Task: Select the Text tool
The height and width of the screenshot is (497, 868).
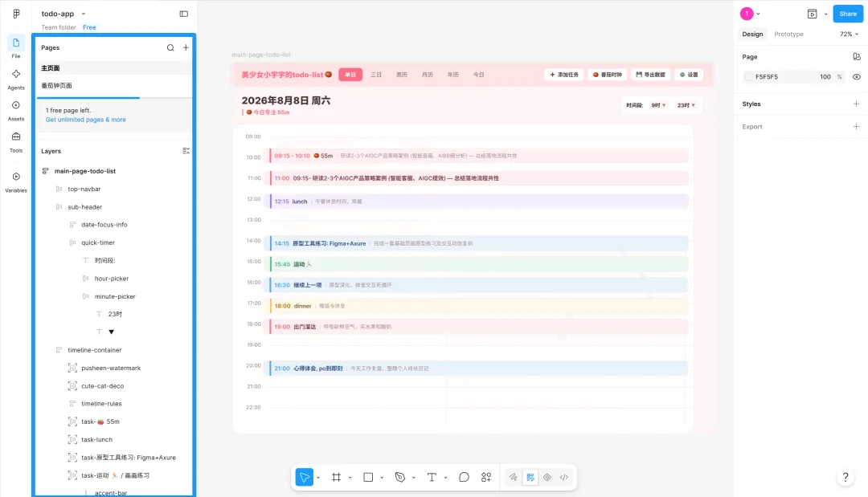Action: 432,477
